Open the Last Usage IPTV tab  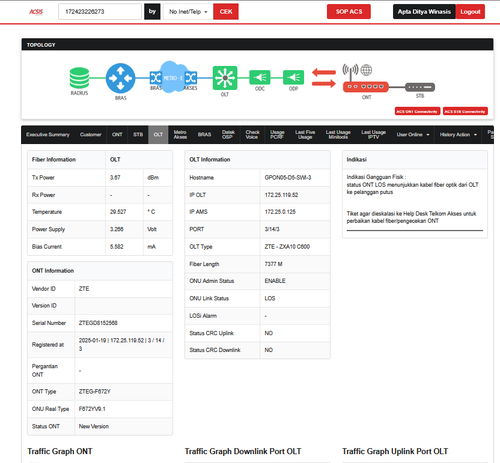tap(373, 135)
